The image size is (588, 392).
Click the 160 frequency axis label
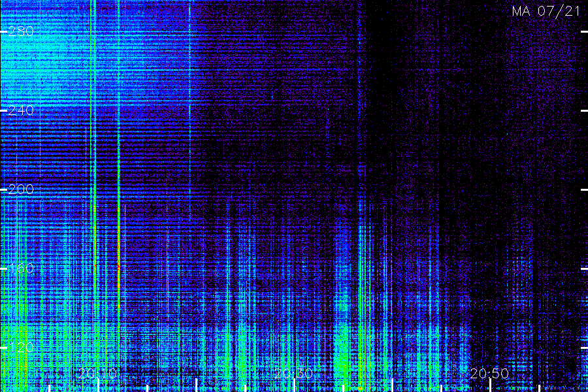21,269
